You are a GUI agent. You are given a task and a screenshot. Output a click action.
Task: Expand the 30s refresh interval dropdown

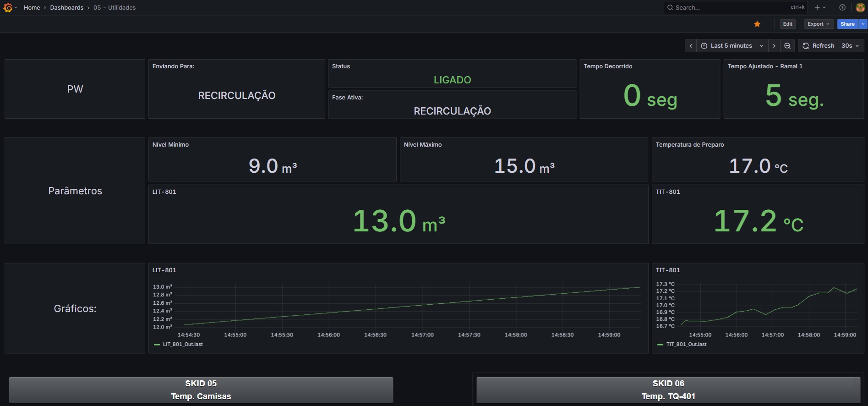tap(851, 46)
